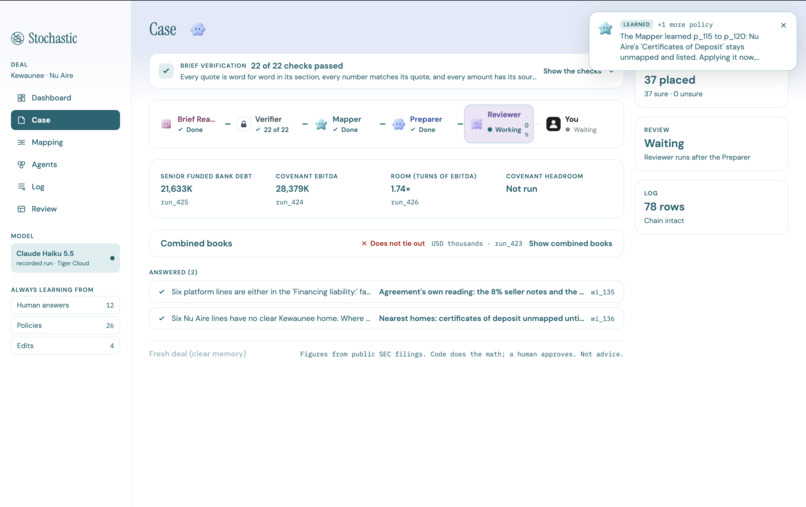Click the 21,633K debt value
806x507 pixels.
176,189
